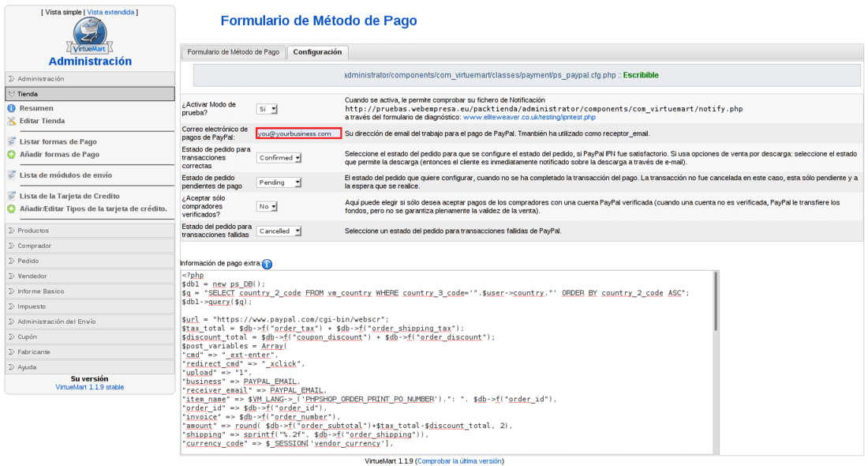
Task: Collapse the Tienda sidebar section
Action: click(90, 94)
